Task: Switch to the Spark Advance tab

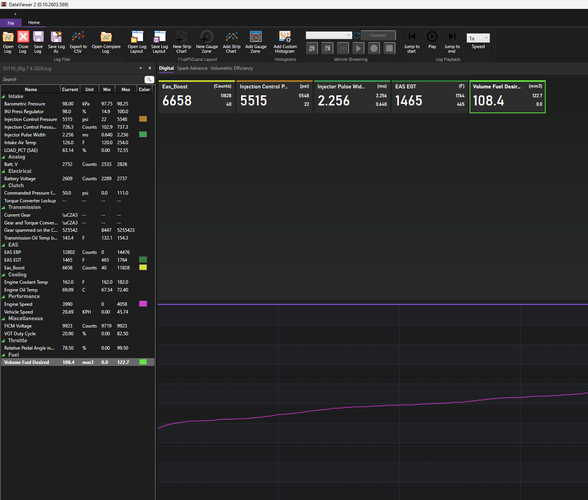Action: [x=192, y=68]
